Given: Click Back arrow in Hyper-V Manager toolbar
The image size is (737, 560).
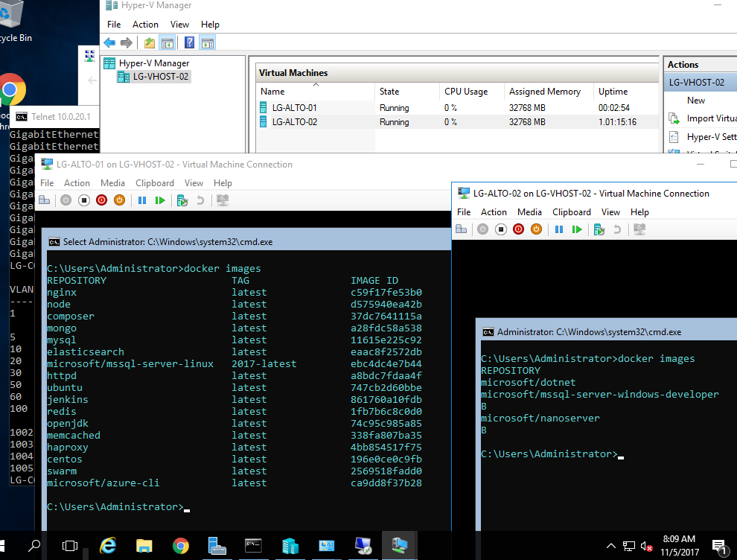Looking at the screenshot, I should pos(109,42).
